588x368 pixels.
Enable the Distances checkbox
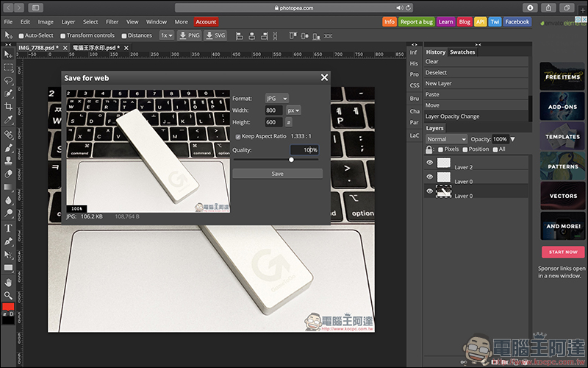(123, 35)
